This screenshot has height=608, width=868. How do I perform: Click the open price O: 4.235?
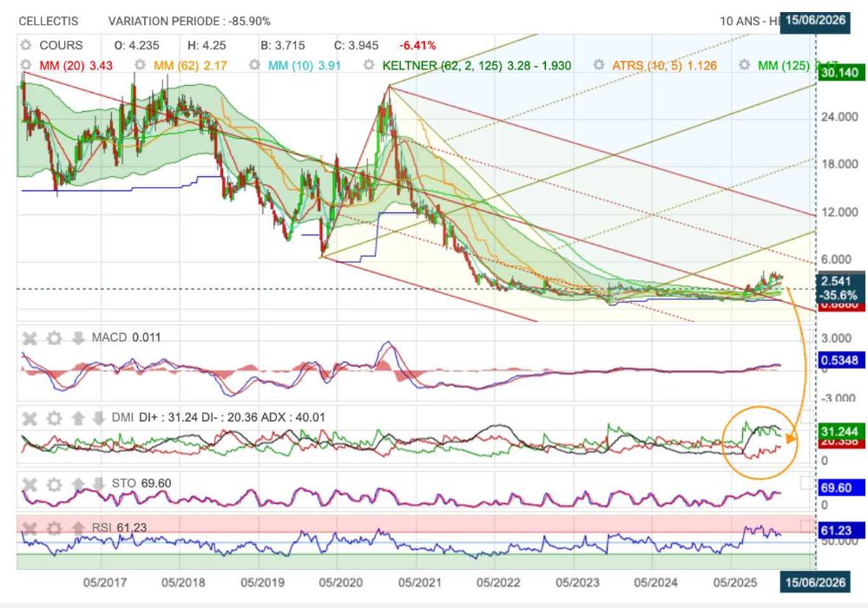pos(136,45)
